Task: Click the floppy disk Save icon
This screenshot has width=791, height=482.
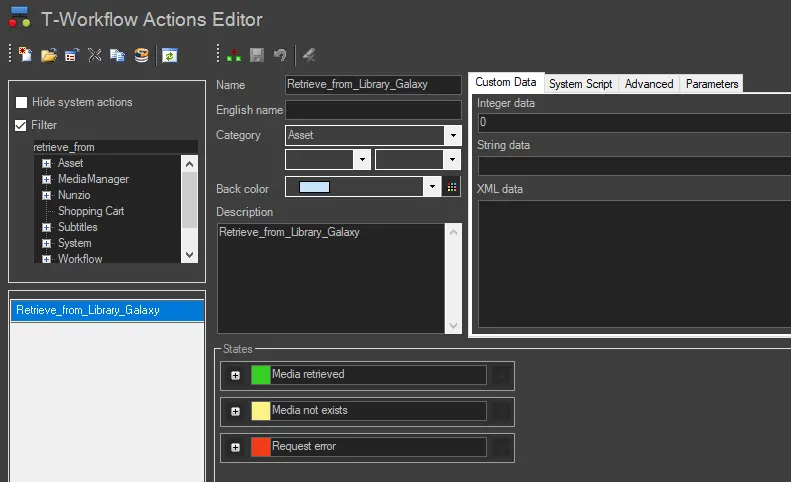Action: pyautogui.click(x=257, y=56)
